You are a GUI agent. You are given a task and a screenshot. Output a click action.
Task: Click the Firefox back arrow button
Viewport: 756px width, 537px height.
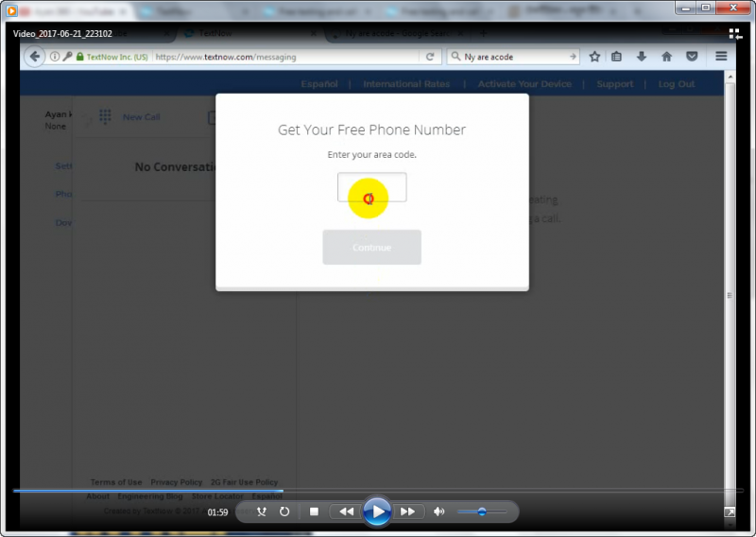pyautogui.click(x=35, y=57)
